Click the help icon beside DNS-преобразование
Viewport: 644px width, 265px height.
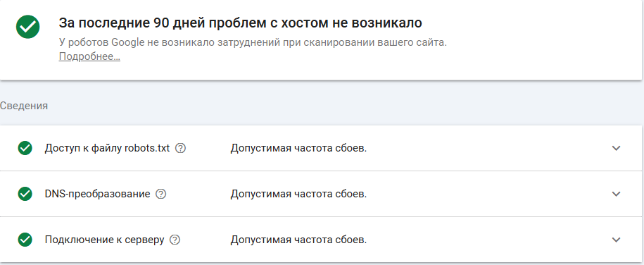pos(161,194)
